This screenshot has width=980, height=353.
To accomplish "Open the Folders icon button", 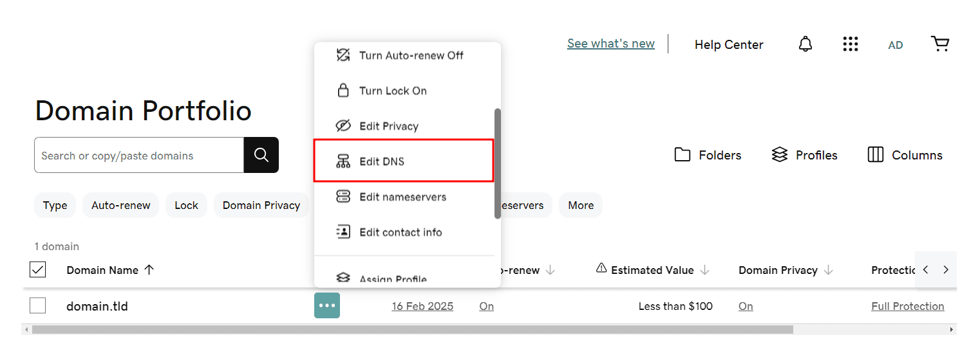I will click(683, 155).
